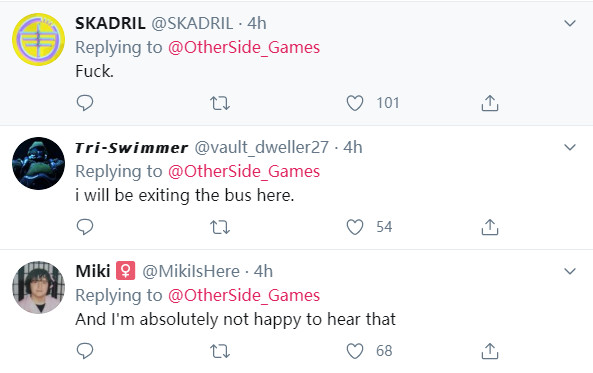Open the dropdown chevron on Miki's tweet
The height and width of the screenshot is (373, 593).
[x=570, y=271]
